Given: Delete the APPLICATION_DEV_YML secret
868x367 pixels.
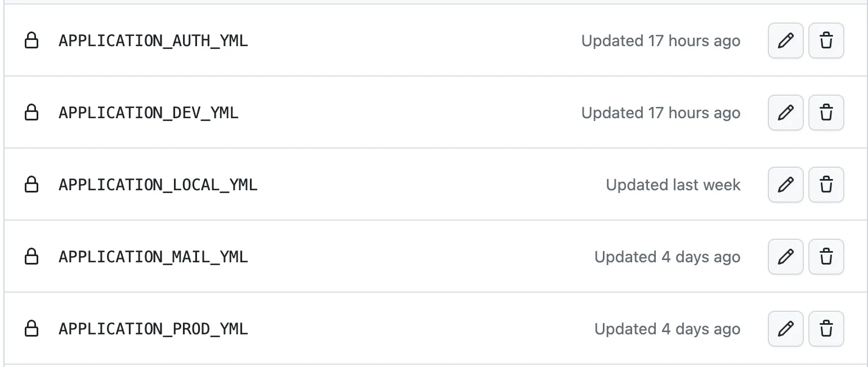Looking at the screenshot, I should 826,113.
